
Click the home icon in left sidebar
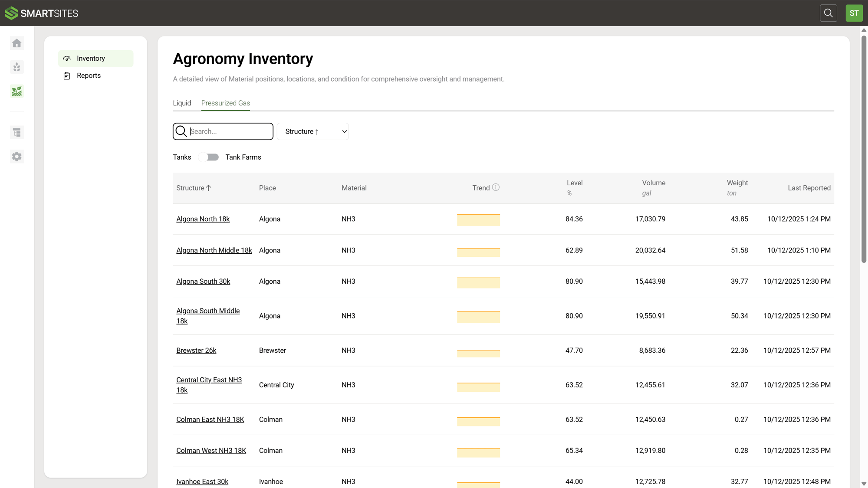pos(17,43)
